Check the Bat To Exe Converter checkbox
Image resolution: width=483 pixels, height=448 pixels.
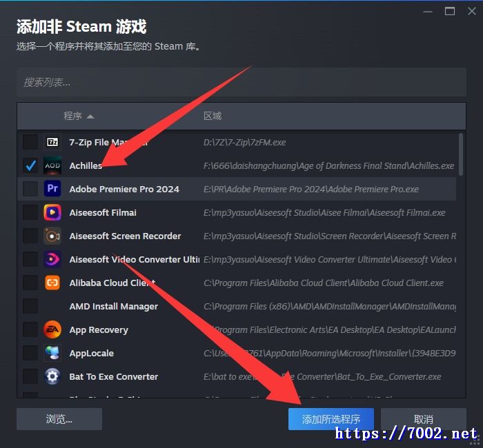click(x=30, y=376)
